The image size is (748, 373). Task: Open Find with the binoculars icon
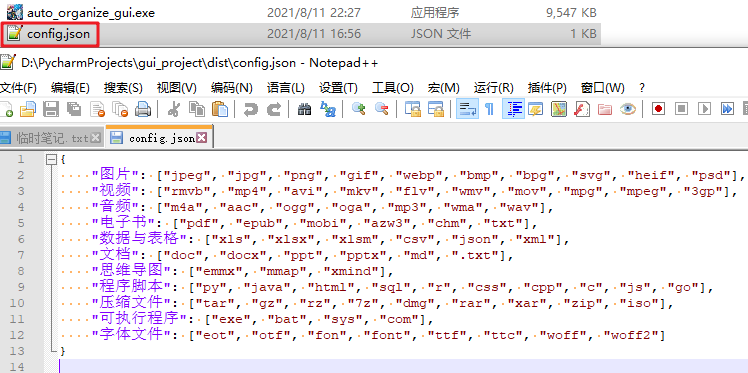(304, 109)
